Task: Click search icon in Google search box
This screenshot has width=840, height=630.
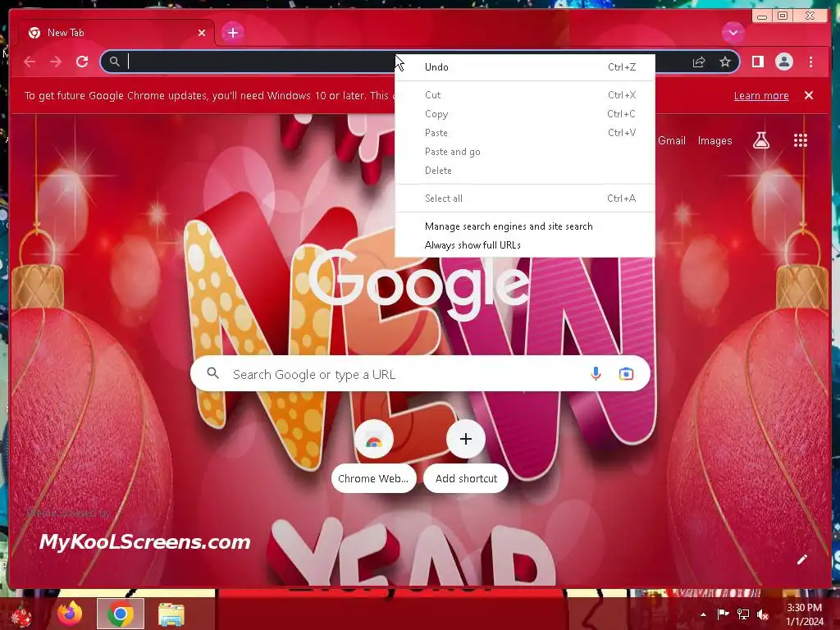Action: (212, 373)
